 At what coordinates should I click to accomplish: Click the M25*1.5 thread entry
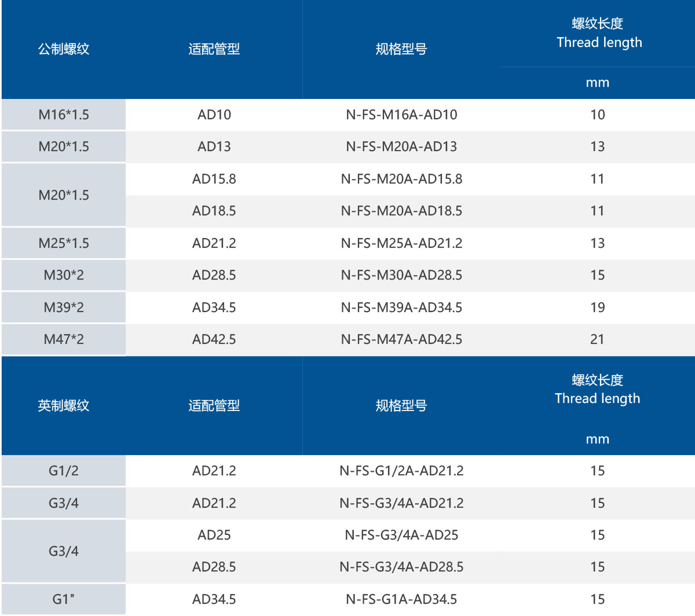[x=63, y=243]
